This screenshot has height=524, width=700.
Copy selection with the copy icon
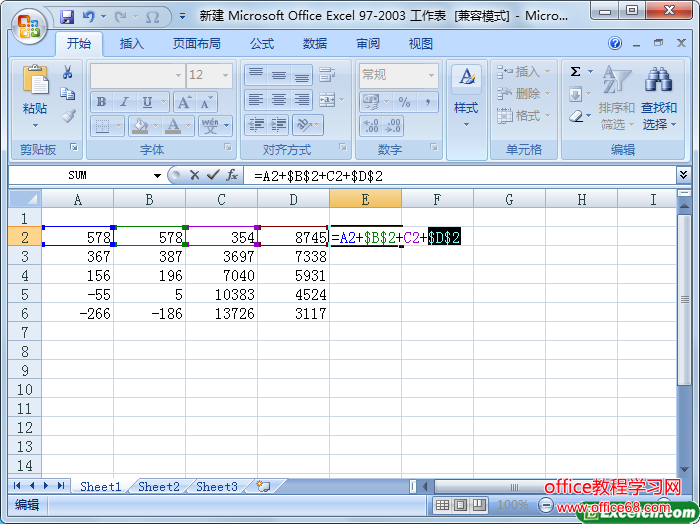click(68, 94)
